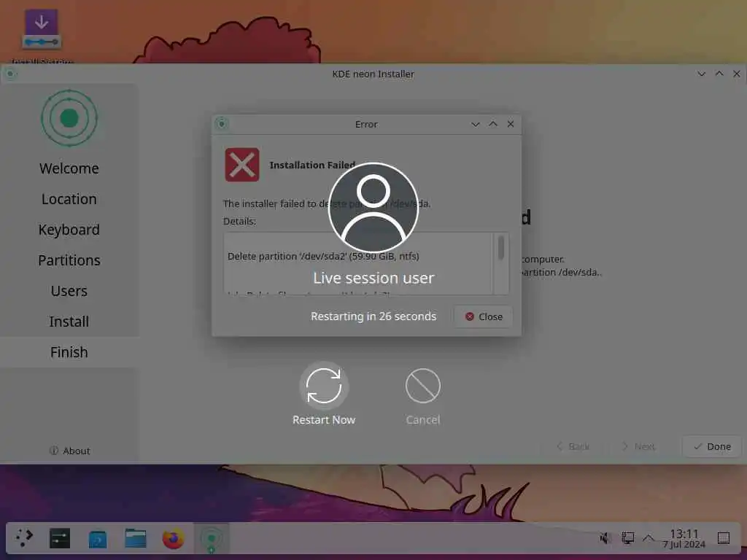This screenshot has height=560, width=747.
Task: Click the KDE neon Installer window menu icon
Action: click(10, 74)
